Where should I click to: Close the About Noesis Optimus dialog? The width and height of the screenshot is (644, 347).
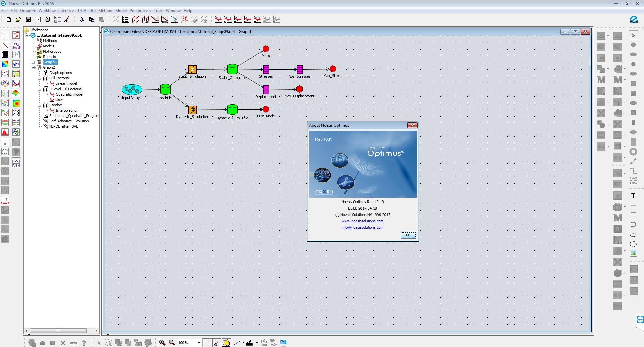coord(412,125)
